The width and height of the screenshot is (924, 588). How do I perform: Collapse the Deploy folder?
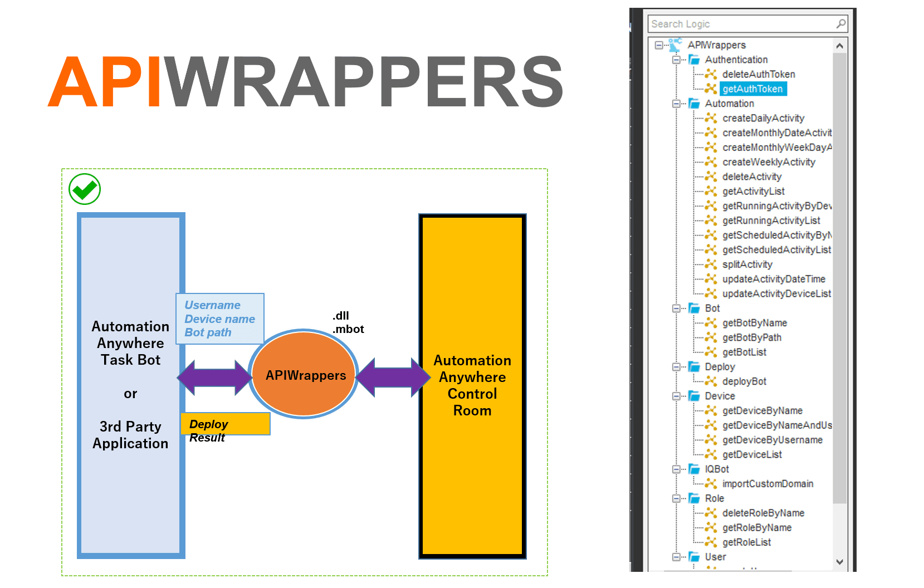click(x=676, y=367)
